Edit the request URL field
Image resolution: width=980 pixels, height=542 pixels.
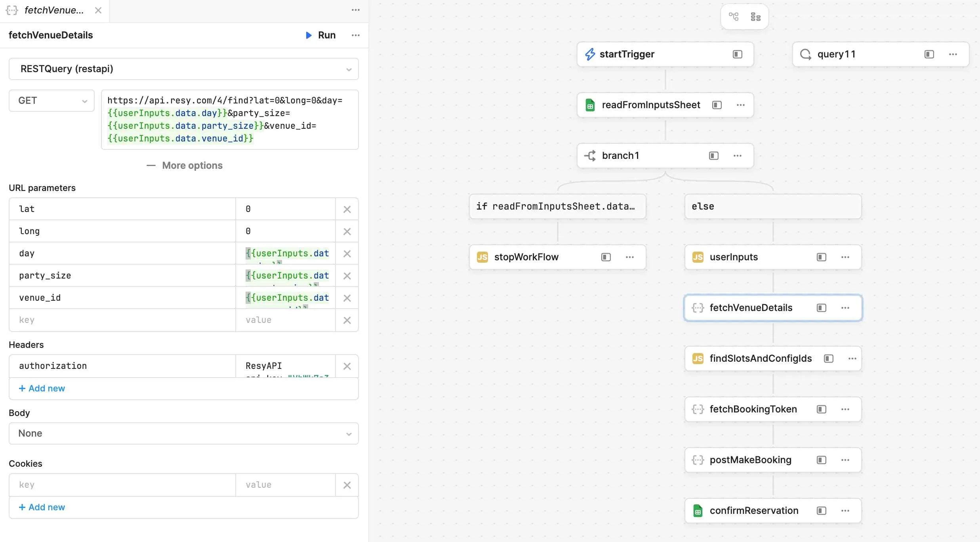click(x=230, y=120)
